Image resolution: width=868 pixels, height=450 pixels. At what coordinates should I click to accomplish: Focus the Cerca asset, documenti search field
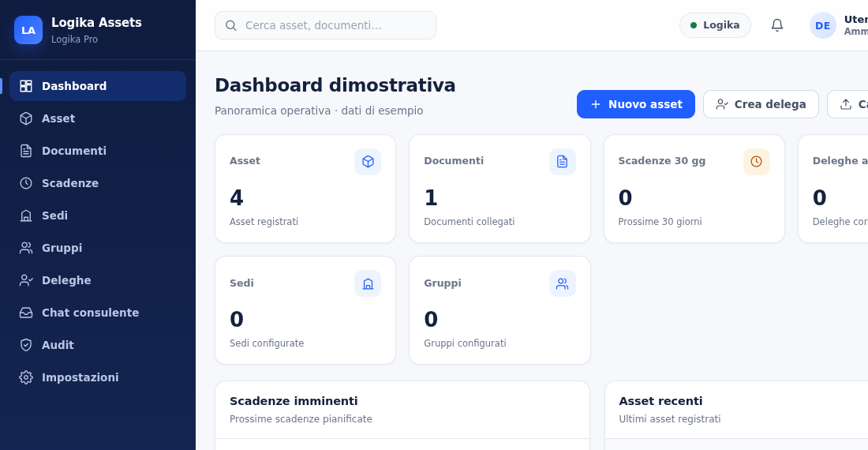325,25
